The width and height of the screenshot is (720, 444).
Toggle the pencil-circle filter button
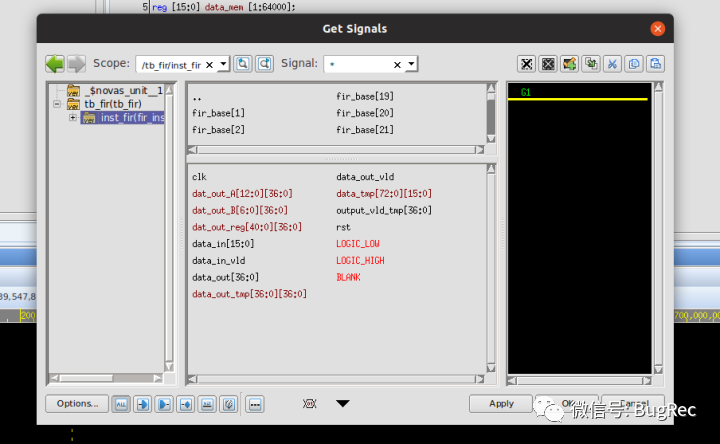[229, 405]
